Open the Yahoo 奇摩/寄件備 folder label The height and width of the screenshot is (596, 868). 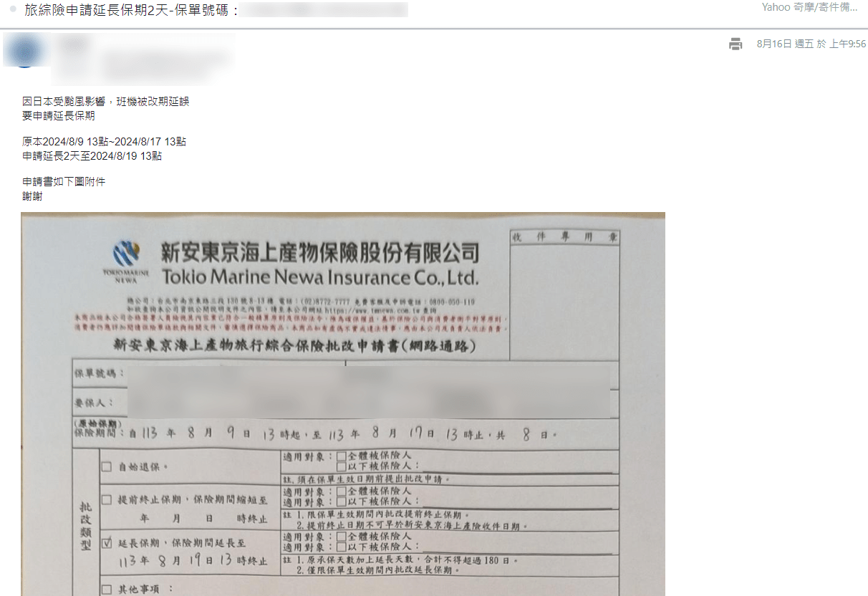[x=810, y=7]
